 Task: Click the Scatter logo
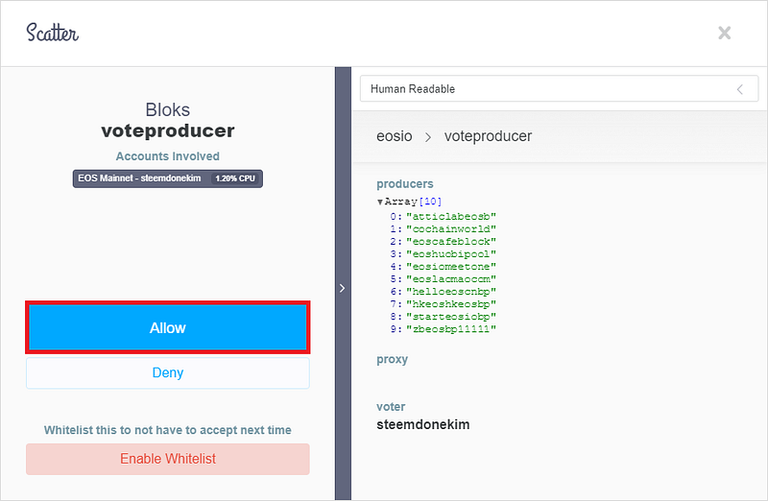(x=52, y=32)
